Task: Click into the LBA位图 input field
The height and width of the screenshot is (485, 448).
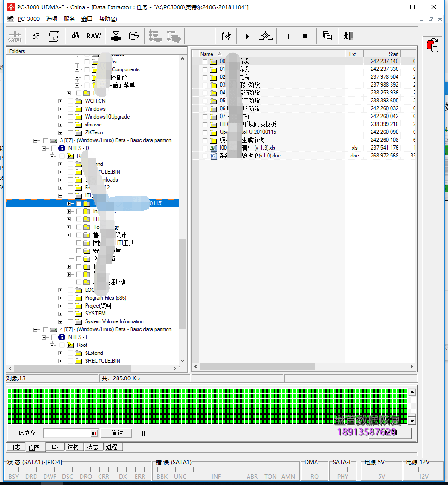Action: [x=67, y=433]
